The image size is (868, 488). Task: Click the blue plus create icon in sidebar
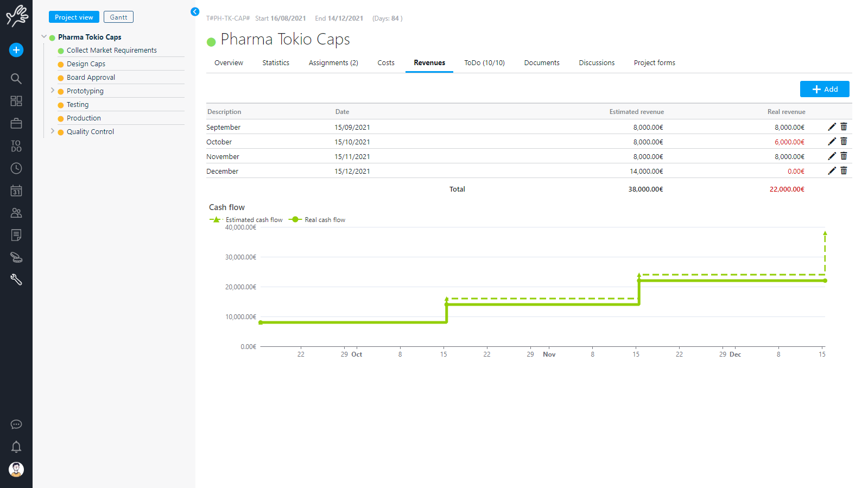16,50
